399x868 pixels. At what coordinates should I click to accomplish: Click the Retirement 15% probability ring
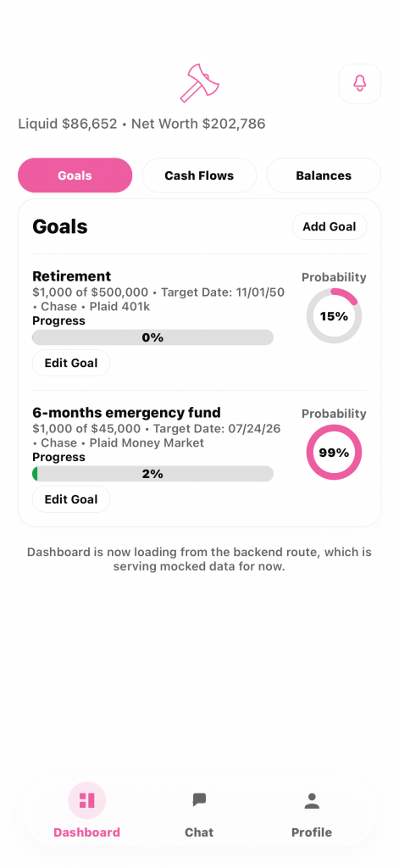pyautogui.click(x=335, y=316)
